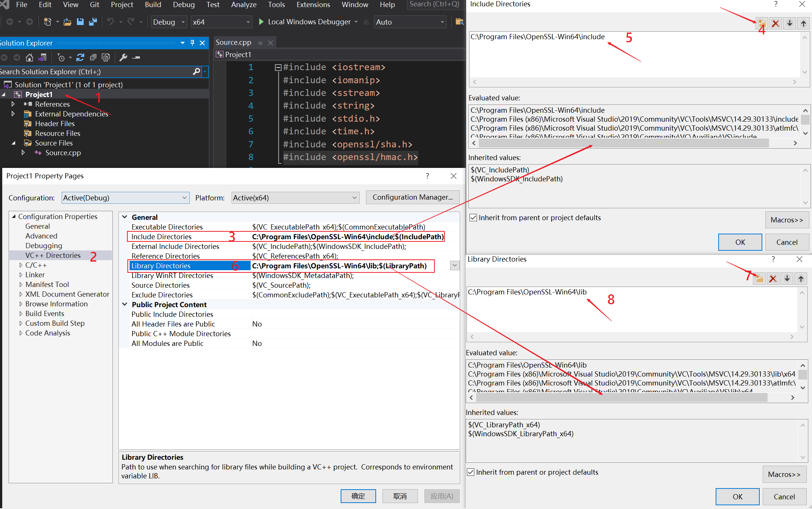Screen dimensions: 812x509
Task: Click Pending Changes Filter clock icon
Action: (x=61, y=57)
